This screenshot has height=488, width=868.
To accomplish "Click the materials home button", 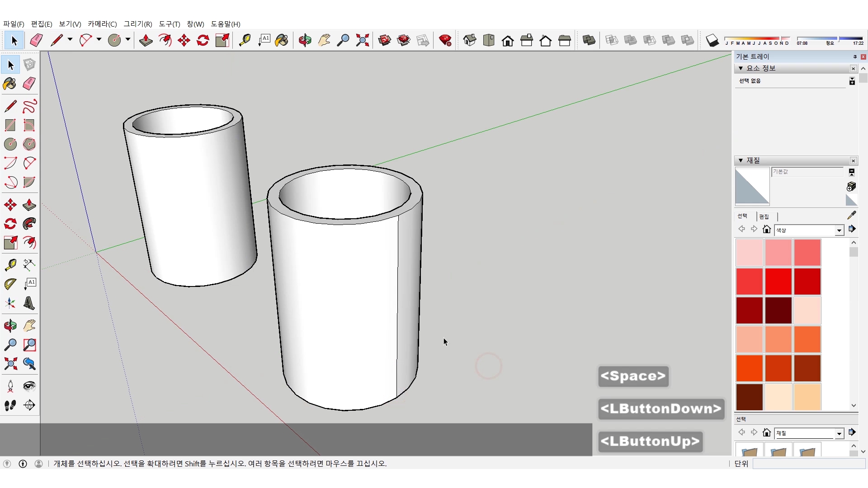I will [x=767, y=230].
